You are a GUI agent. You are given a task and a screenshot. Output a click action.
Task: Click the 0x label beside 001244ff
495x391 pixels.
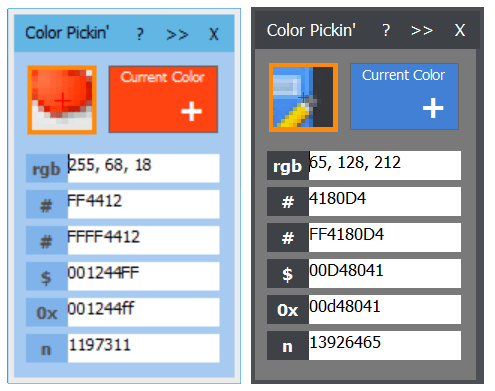[47, 312]
